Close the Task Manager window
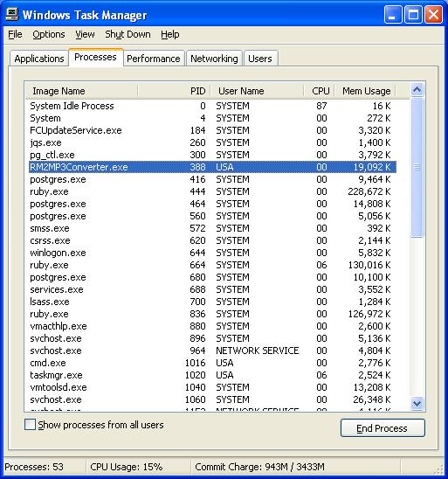The height and width of the screenshot is (479, 448). (x=434, y=14)
